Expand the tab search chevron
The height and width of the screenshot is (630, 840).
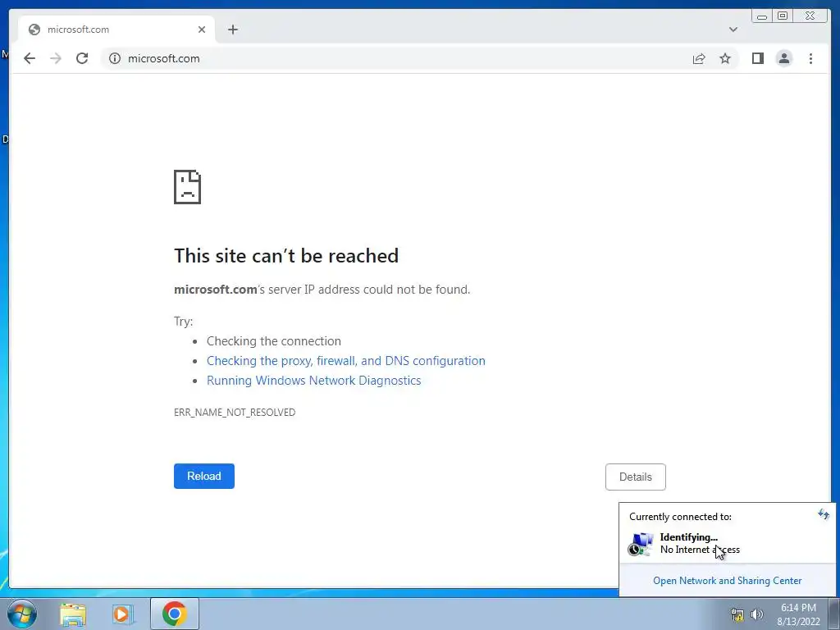pyautogui.click(x=733, y=30)
